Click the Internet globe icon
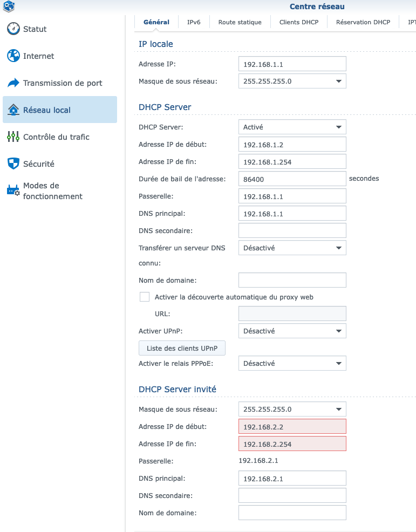416x532 pixels. [13, 56]
